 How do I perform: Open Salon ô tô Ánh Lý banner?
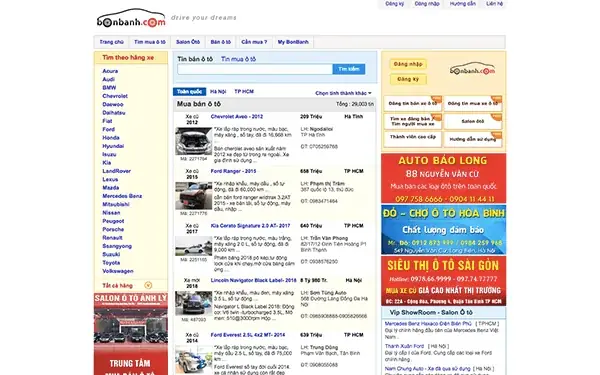[x=131, y=334]
